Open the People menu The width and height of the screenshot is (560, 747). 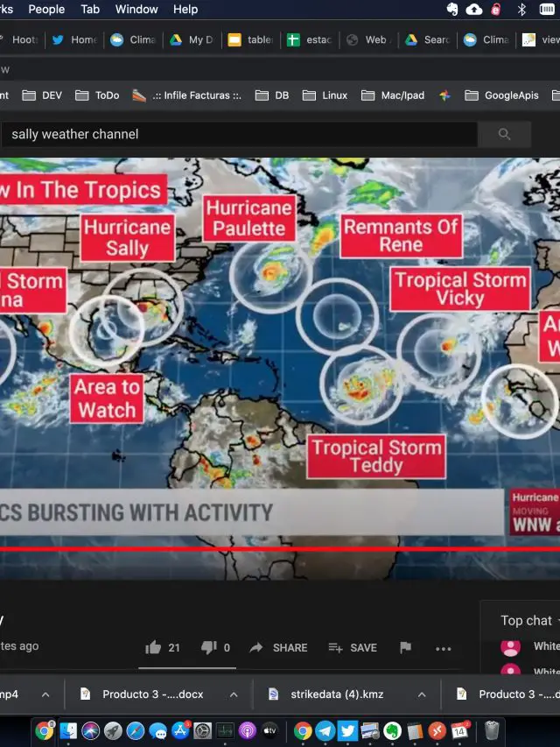point(46,9)
